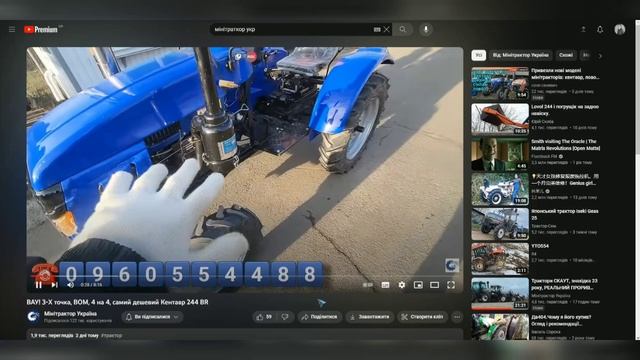Open 'Трактори СКАУТ' 21:21 video thumbnail
Screen dimensions: 640x360
pyautogui.click(x=500, y=294)
